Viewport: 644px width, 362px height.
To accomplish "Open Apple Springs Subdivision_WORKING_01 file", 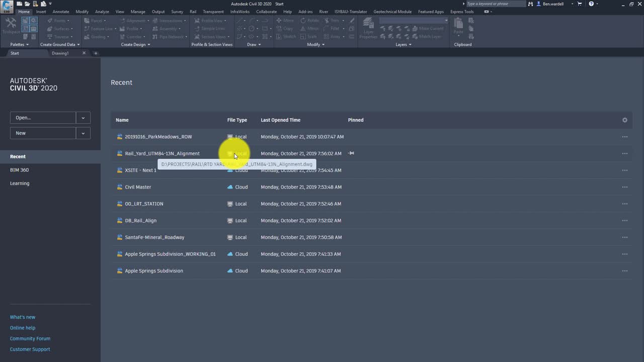I will (170, 254).
